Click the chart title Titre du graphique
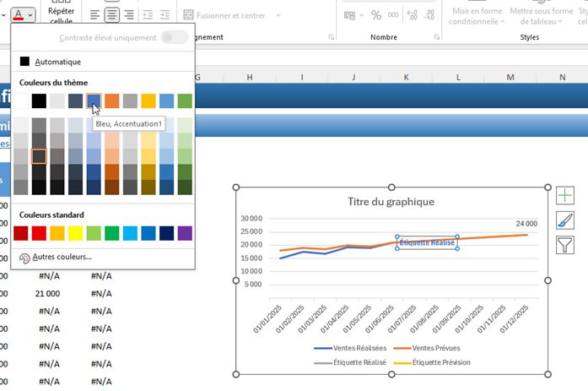Screen dimensions: 588x391 point(391,202)
